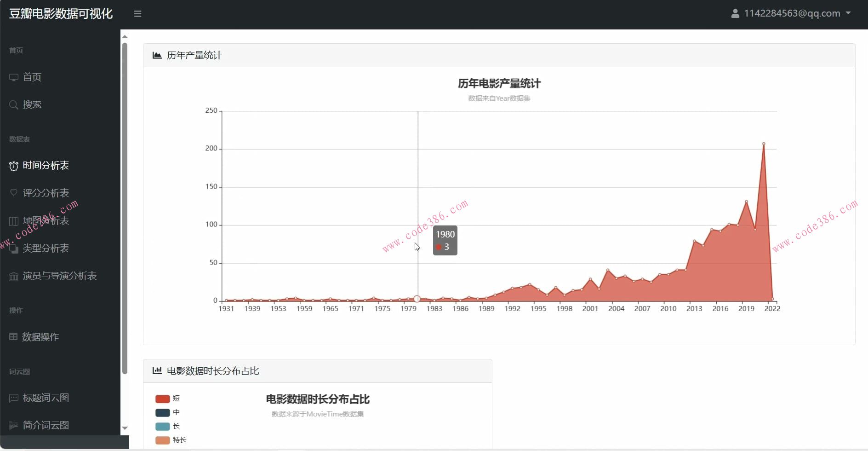The height and width of the screenshot is (451, 868).
Task: Select the map icon for 地图分析表
Action: coord(14,220)
